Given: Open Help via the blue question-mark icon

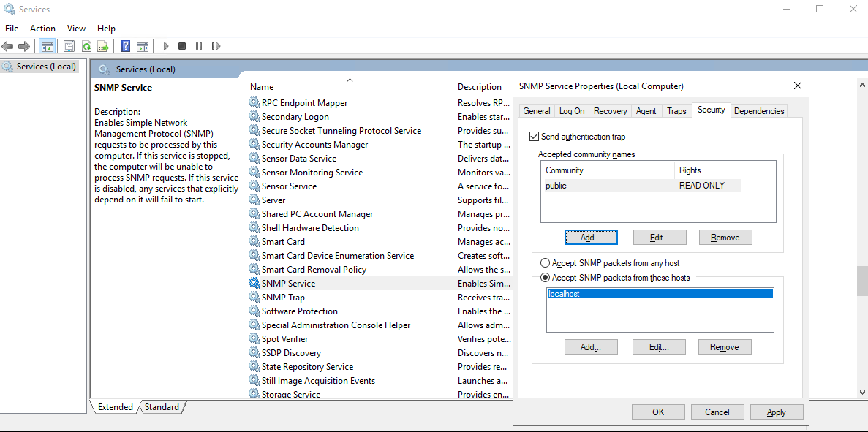Looking at the screenshot, I should (x=126, y=47).
